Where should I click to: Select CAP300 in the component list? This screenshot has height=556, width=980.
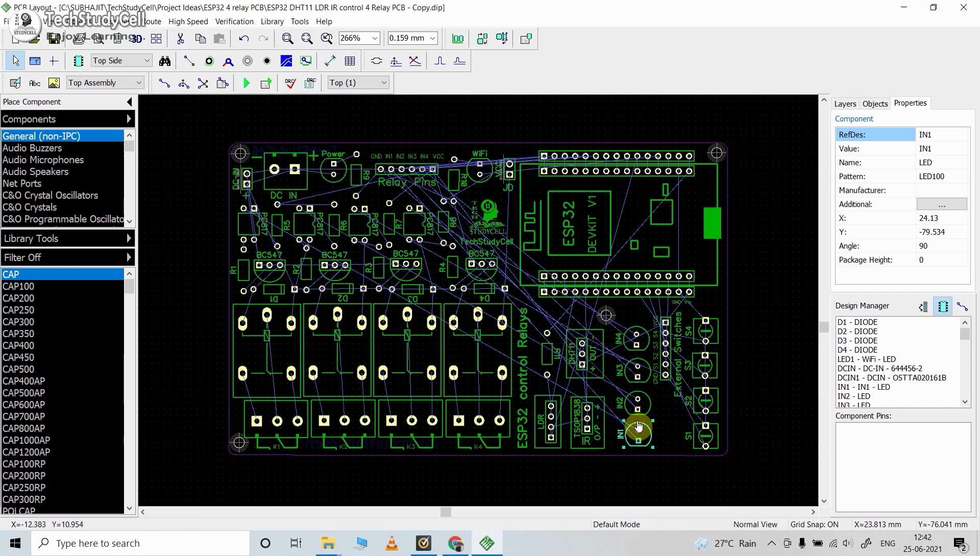18,322
